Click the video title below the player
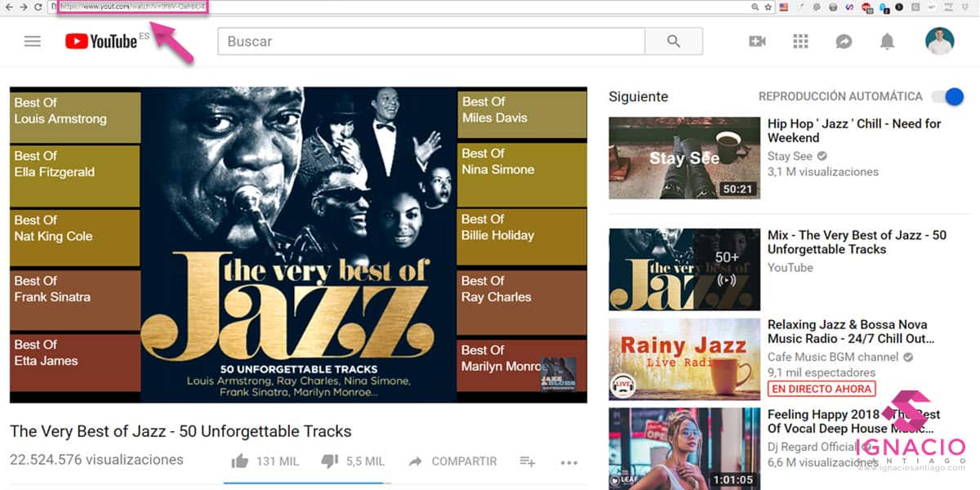The width and height of the screenshot is (980, 490). point(180,431)
